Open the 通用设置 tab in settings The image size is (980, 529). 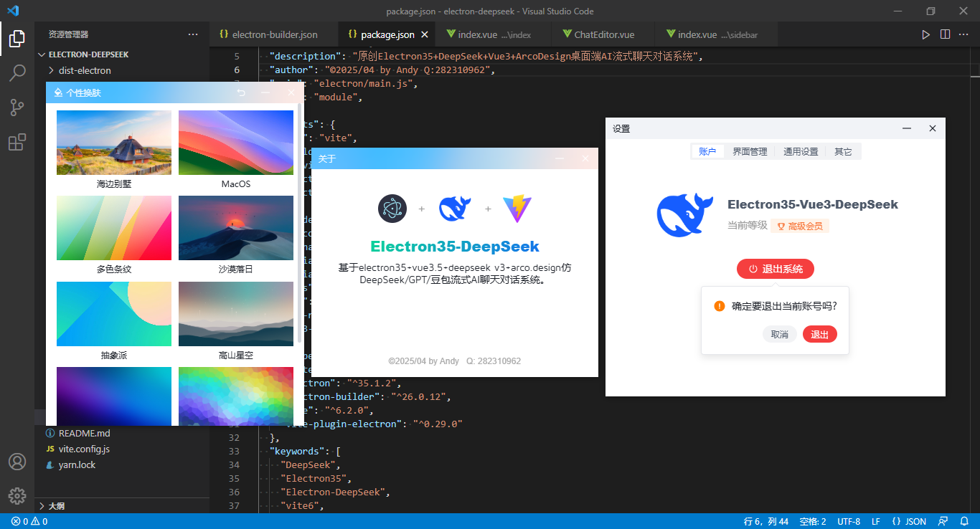coord(800,151)
